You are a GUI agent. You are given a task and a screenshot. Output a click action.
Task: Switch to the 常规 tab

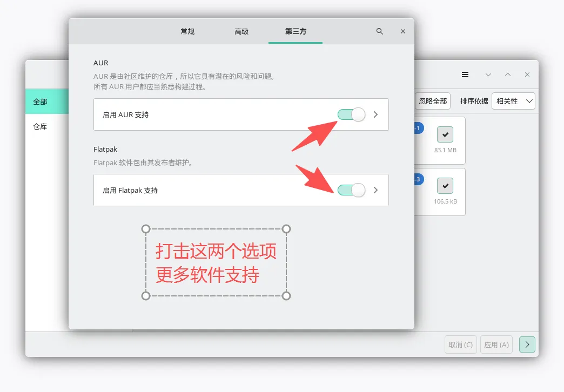(x=187, y=32)
